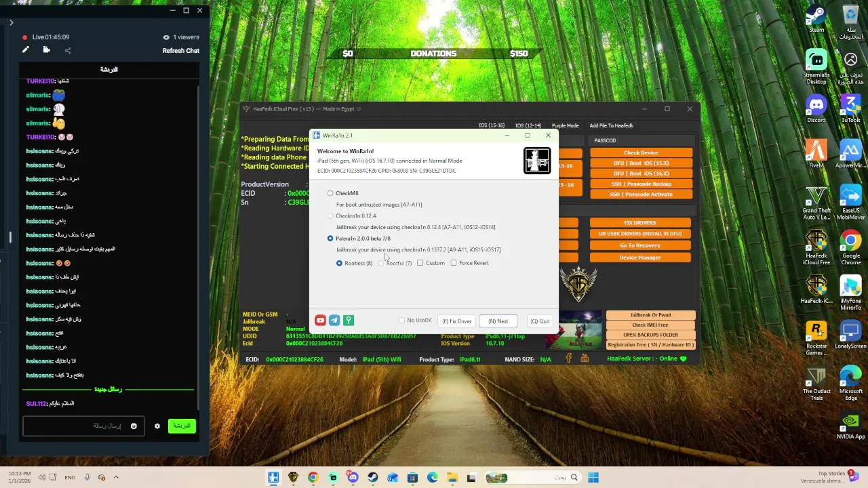Viewport: 868px width, 488px height.
Task: Select Palera1n 2.0.0 beta 7/8 option
Action: [x=330, y=239]
